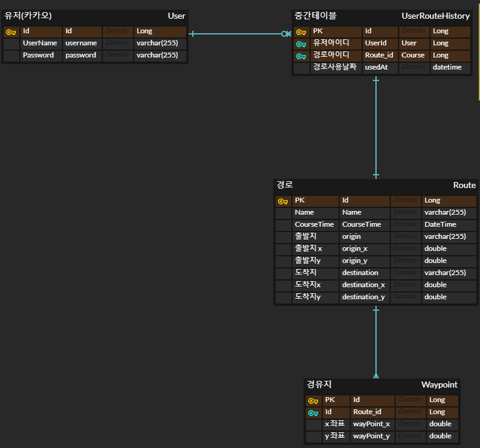This screenshot has height=448, width=480.
Task: Click the cyan foreign key icon in Waypoint table
Action: click(x=313, y=413)
